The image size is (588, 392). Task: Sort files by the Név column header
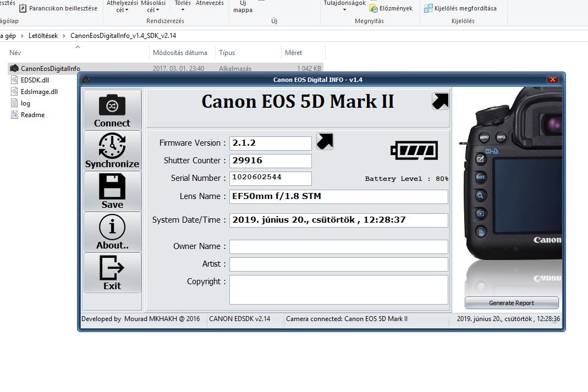click(15, 53)
